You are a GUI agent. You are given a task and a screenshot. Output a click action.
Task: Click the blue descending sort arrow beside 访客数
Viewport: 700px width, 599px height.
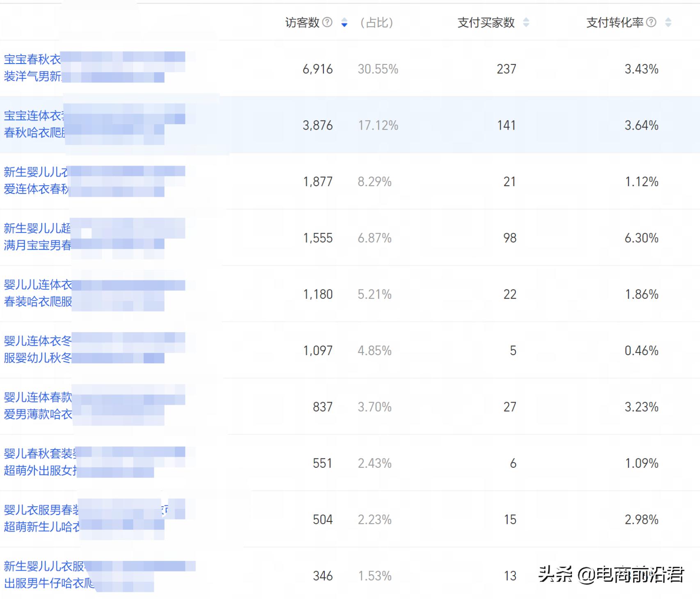coord(344,25)
